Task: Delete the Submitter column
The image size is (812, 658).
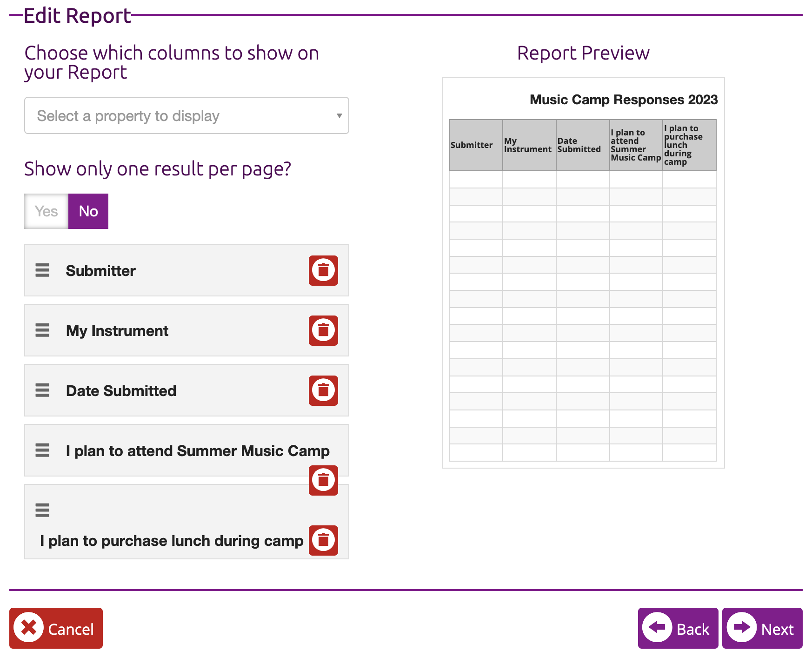Action: 323,270
